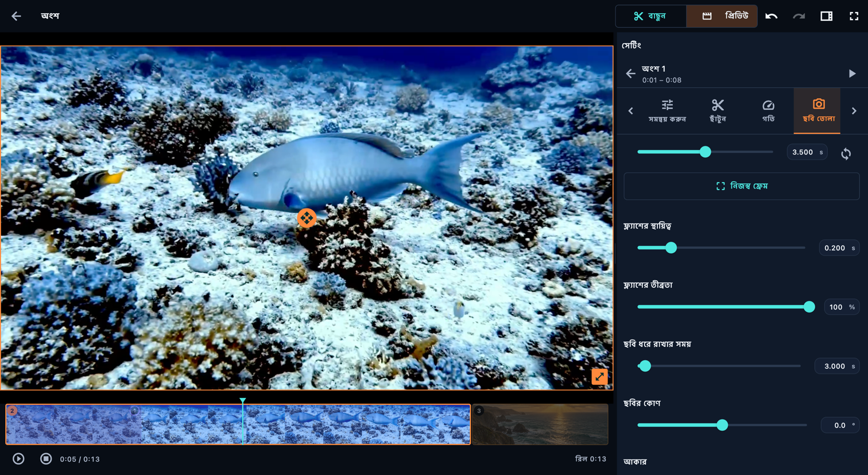Click the orange resize handle on preview
The image size is (868, 475).
(x=600, y=377)
